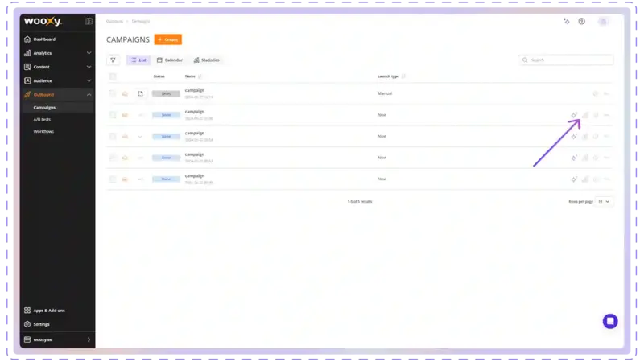Click the AI sparkle icon in the header
Screen dimensions: 644x362
(x=567, y=21)
